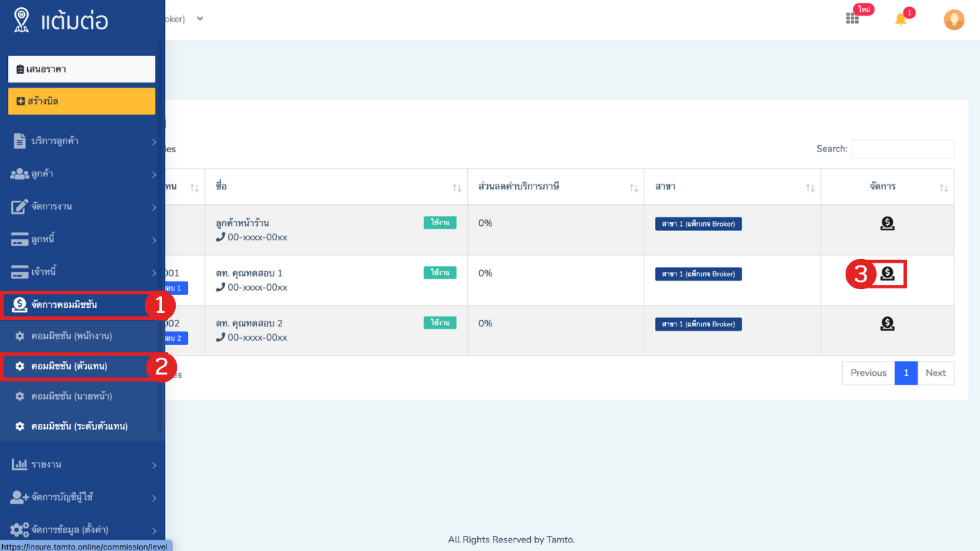Click gear icon beside คอมมิชชัน (นายหน้า)
The height and width of the screenshot is (551, 980).
coord(20,396)
